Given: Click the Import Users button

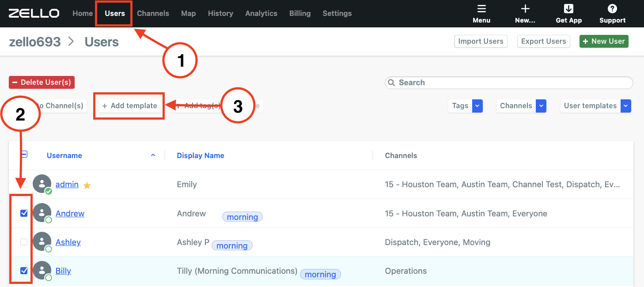Looking at the screenshot, I should pos(481,41).
